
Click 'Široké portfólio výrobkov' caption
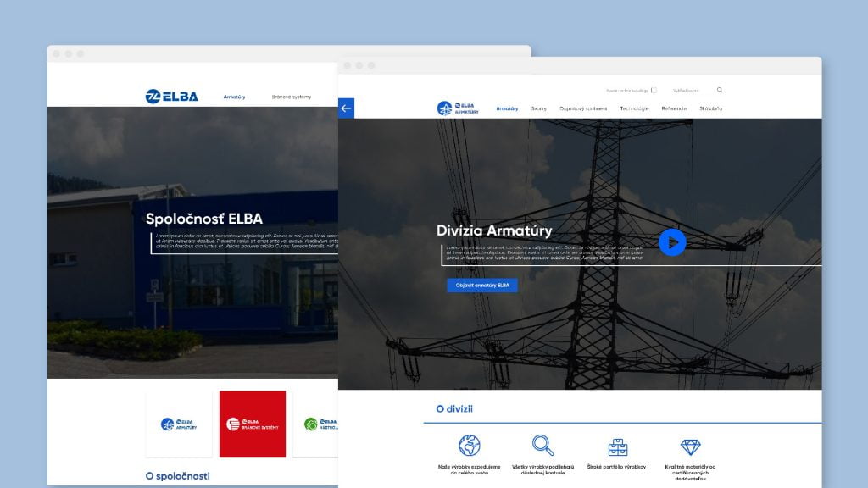click(617, 467)
